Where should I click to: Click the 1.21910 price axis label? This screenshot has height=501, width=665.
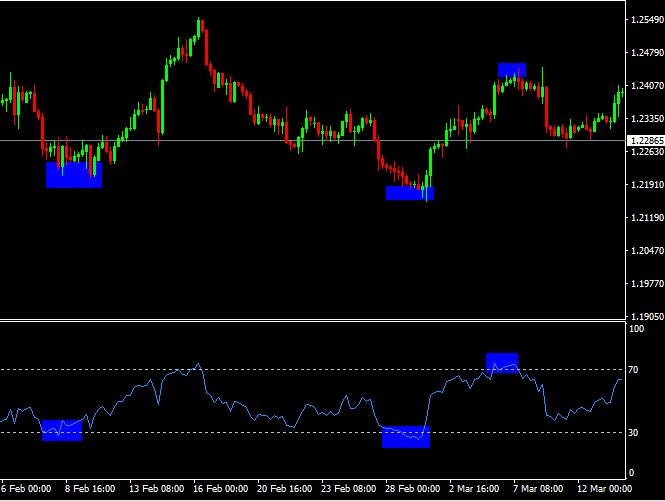[x=647, y=185]
